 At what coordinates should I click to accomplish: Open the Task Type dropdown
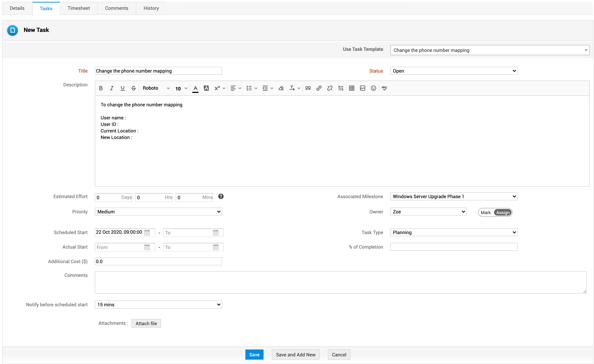pyautogui.click(x=454, y=233)
